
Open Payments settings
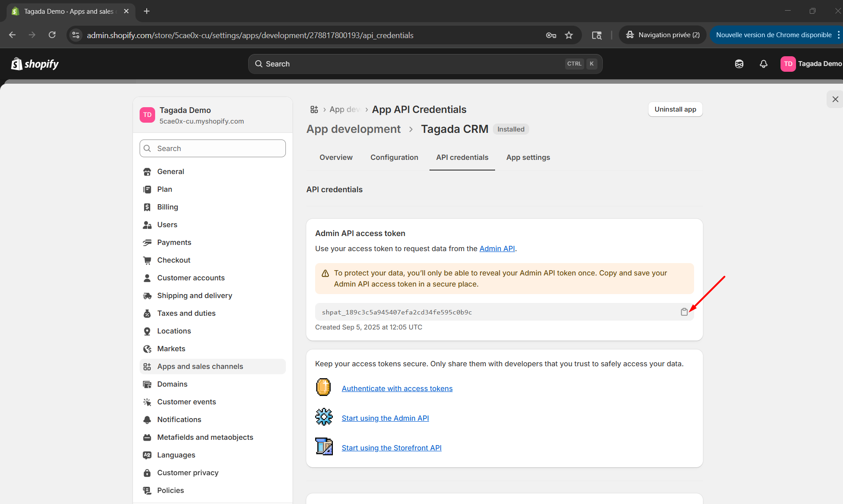[x=213, y=242]
